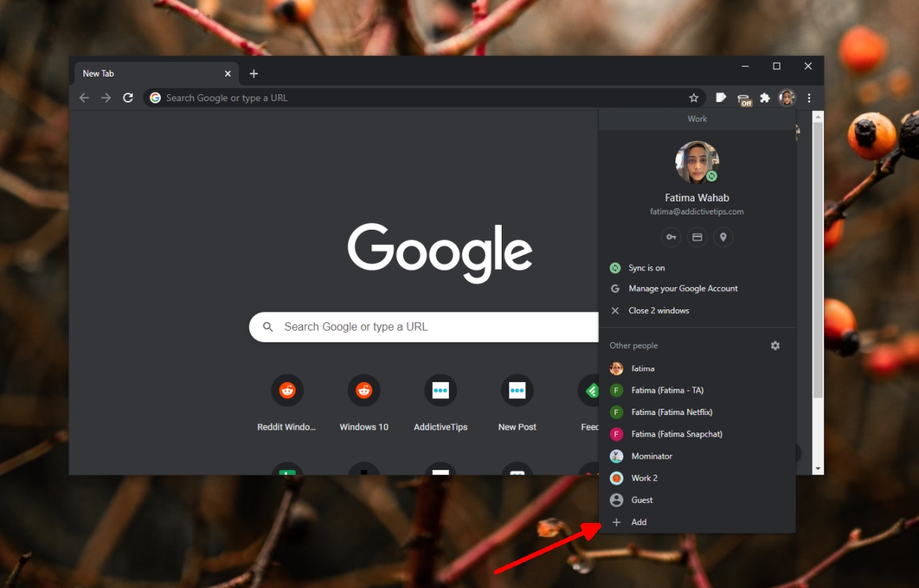This screenshot has width=919, height=588.
Task: Click Manage your Google Account
Action: coord(682,289)
